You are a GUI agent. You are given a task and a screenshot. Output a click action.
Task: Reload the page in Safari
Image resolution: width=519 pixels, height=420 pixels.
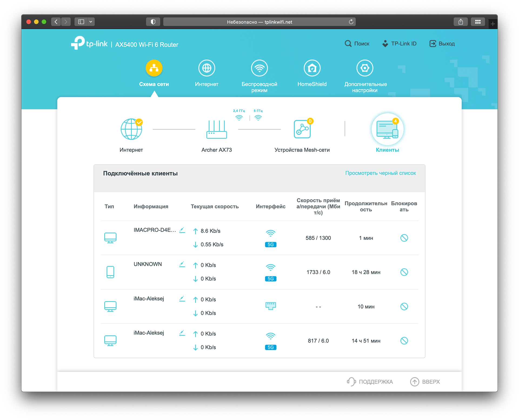(351, 22)
